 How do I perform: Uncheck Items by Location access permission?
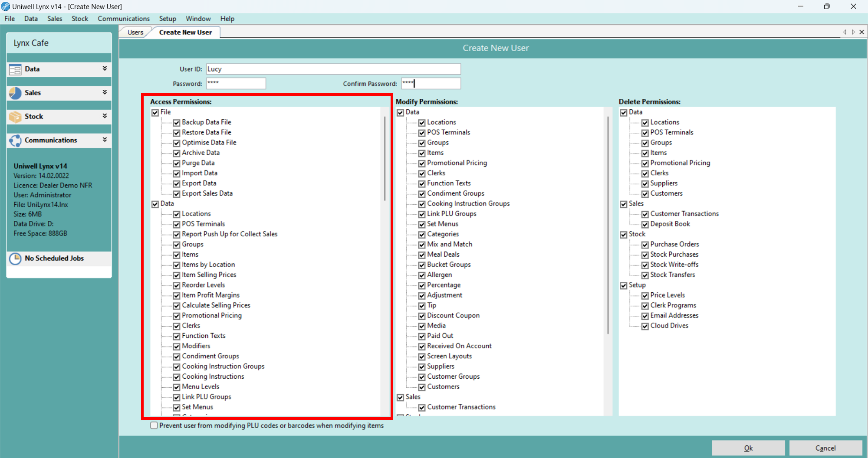tap(177, 265)
